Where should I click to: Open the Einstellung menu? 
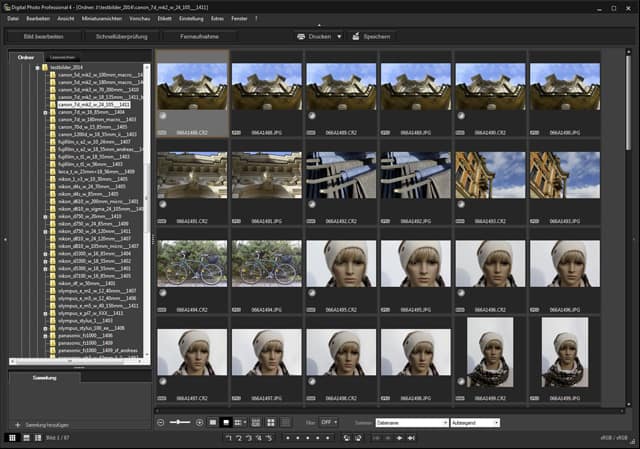click(x=193, y=18)
